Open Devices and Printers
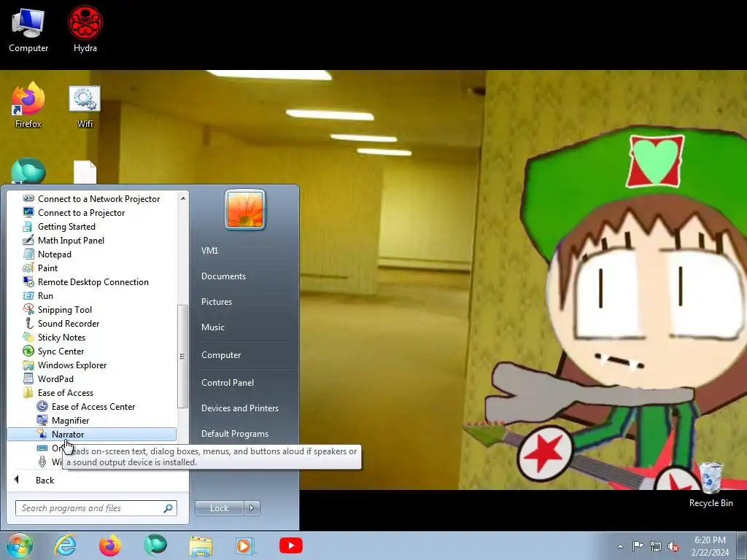This screenshot has width=747, height=560. (240, 408)
